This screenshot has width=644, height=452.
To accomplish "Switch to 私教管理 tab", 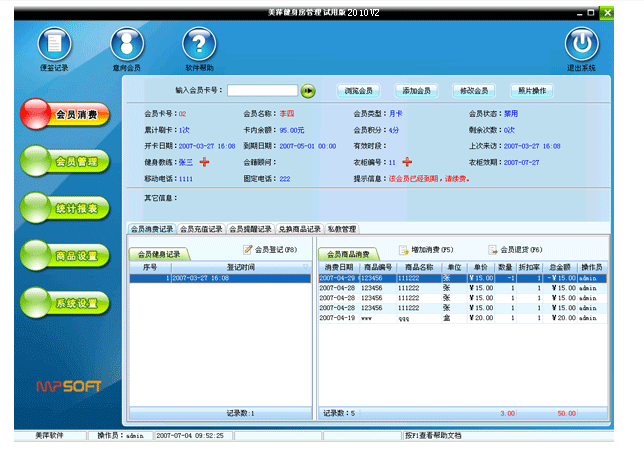I will coord(342,229).
